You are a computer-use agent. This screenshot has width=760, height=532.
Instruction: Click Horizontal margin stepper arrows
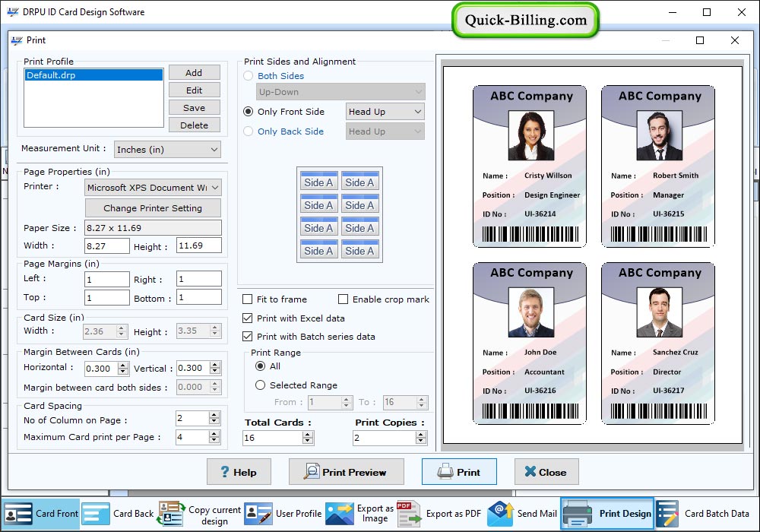(123, 369)
